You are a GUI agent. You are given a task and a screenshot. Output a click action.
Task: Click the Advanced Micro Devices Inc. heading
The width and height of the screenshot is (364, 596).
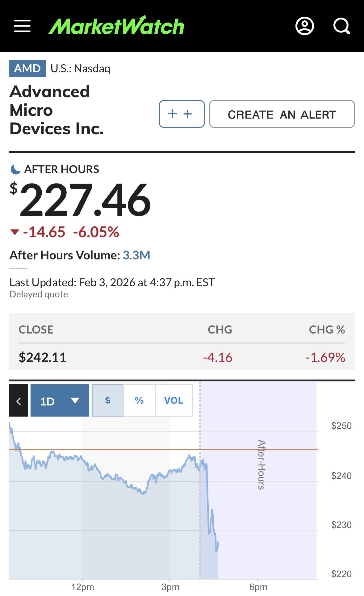[x=56, y=110]
